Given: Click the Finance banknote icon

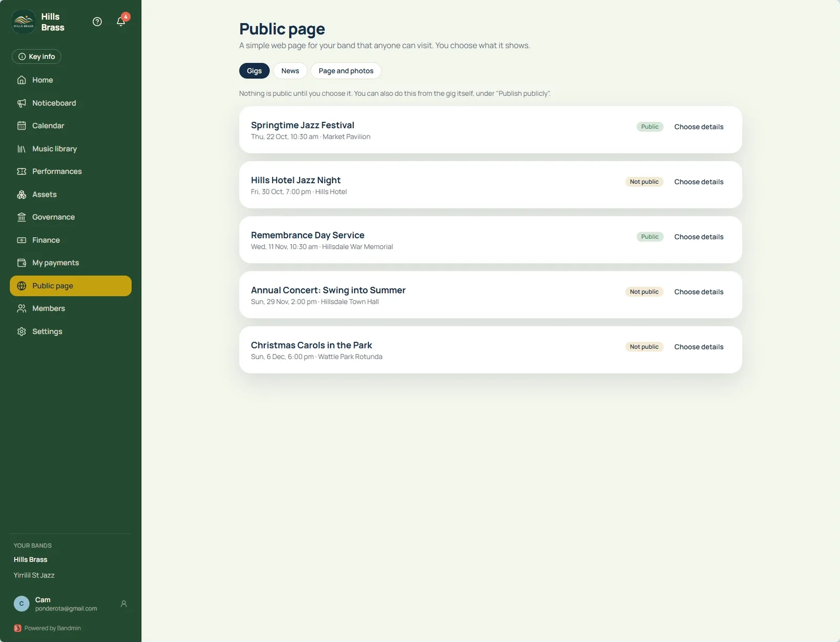Looking at the screenshot, I should pyautogui.click(x=22, y=240).
